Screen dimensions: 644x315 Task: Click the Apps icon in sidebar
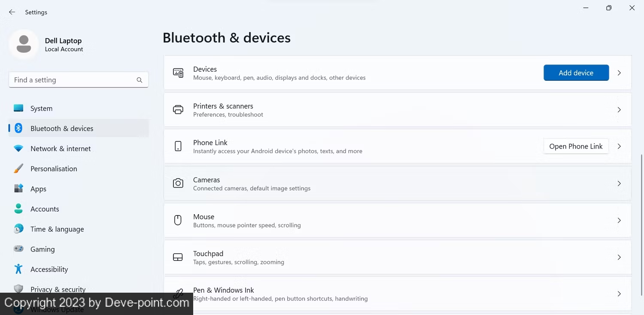(x=18, y=188)
